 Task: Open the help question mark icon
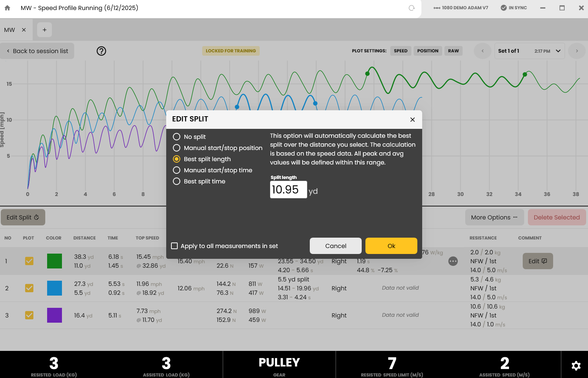pos(101,51)
